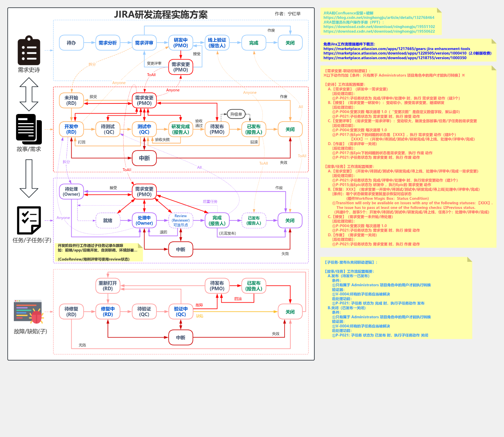Viewport: 504px width, 437px height.
Task: Click the JIRA和Confluence安装+破解 text
Action: [x=348, y=13]
